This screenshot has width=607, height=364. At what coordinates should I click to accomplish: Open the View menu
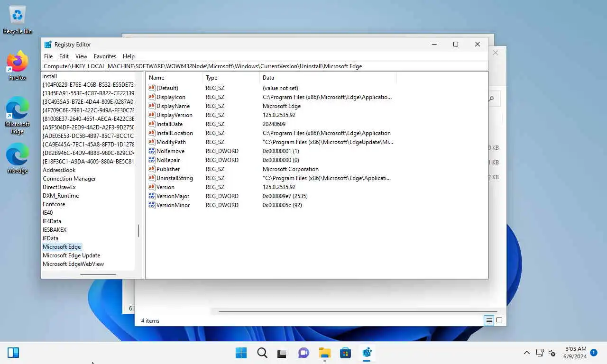[81, 56]
